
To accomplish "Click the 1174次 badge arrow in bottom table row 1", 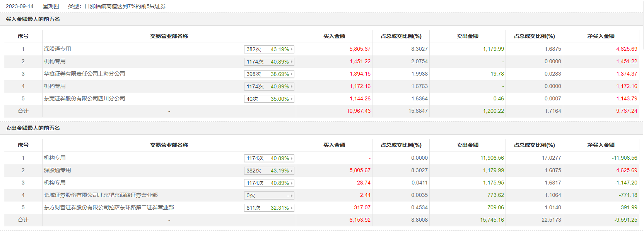I will tap(292, 158).
